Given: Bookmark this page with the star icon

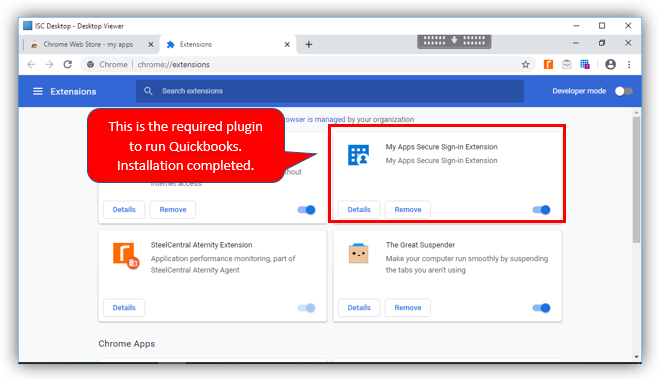Looking at the screenshot, I should (x=525, y=65).
